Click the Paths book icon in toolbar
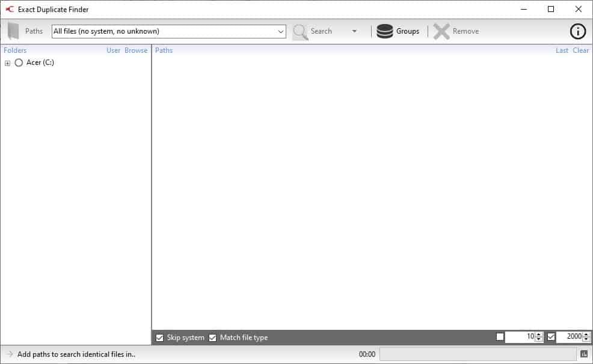The height and width of the screenshot is (364, 593). 13,31
